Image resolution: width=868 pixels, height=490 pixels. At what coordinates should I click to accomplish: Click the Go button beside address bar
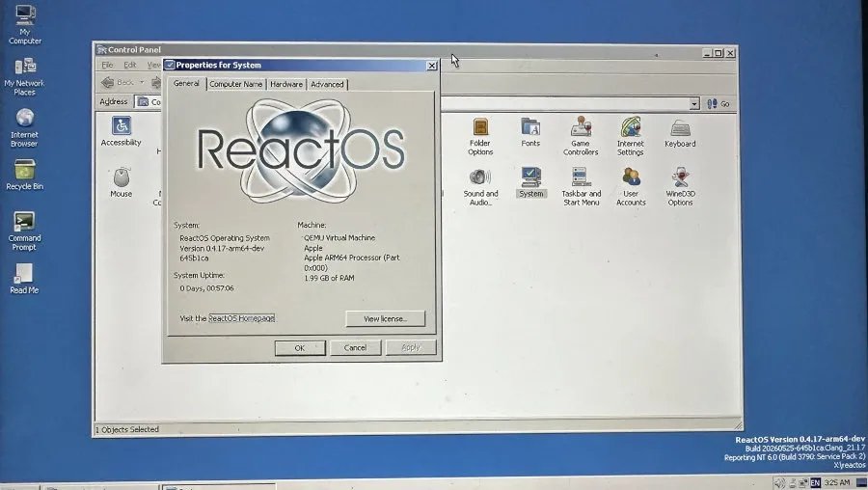click(x=719, y=103)
